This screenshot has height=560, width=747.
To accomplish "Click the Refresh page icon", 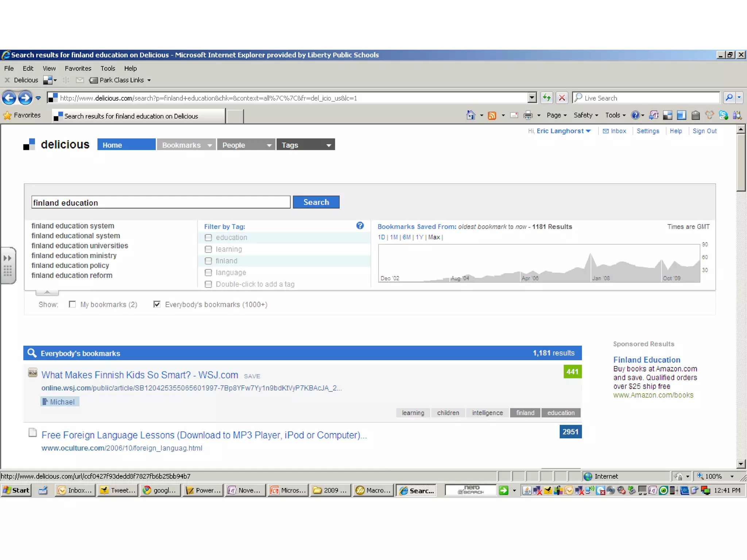I will click(546, 98).
